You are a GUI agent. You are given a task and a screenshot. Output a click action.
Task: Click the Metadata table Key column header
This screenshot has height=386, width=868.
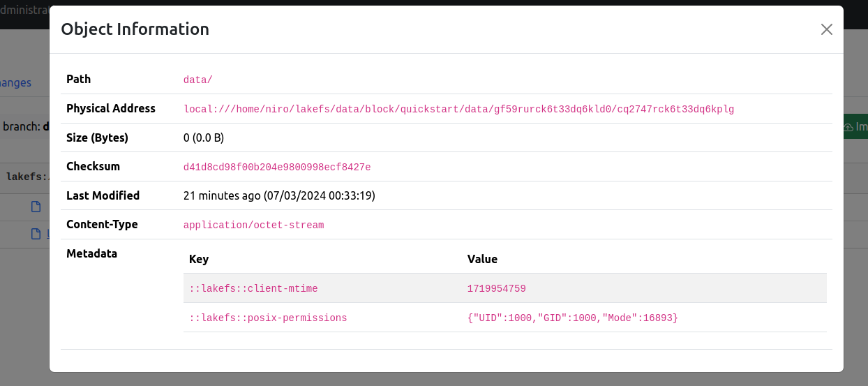pyautogui.click(x=199, y=259)
